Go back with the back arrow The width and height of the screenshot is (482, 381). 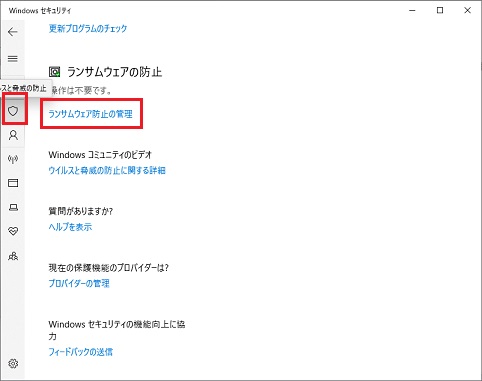point(13,32)
